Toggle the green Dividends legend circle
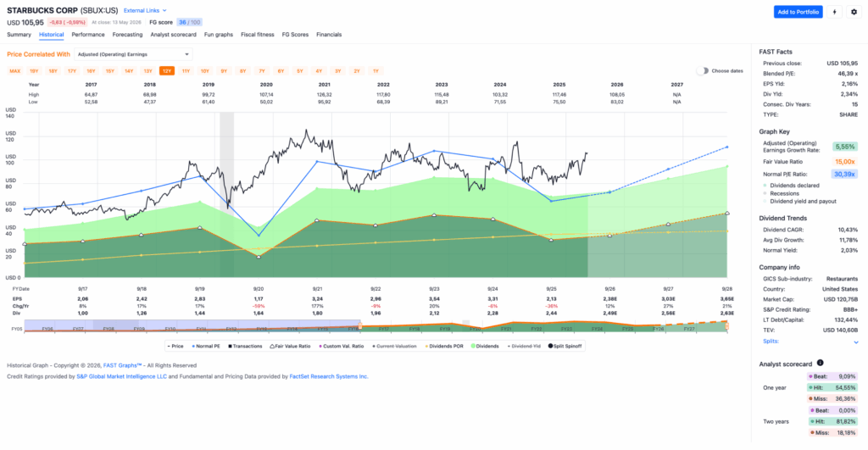Screen dimensions: 868x450 473,346
